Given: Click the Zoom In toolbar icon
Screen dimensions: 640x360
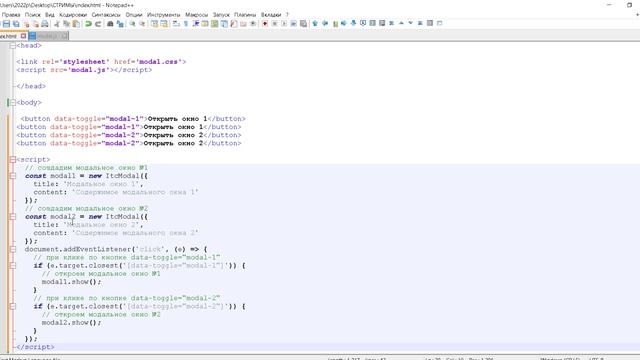Looking at the screenshot, I should tap(132, 24).
